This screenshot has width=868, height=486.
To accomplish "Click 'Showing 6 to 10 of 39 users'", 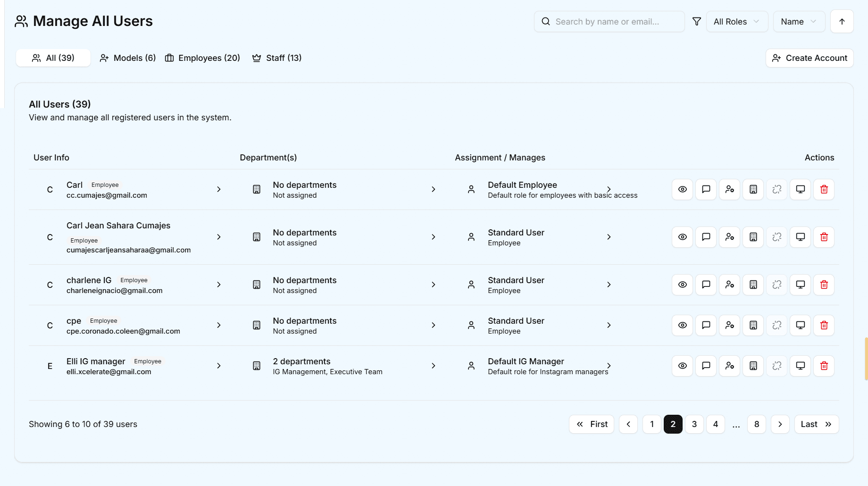I will point(83,424).
